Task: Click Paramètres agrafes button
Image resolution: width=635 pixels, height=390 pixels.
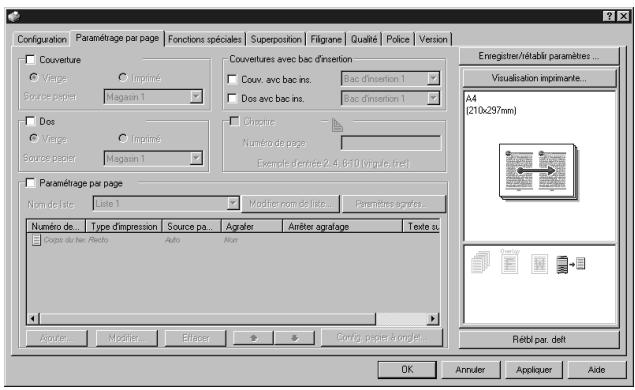Action: click(394, 204)
